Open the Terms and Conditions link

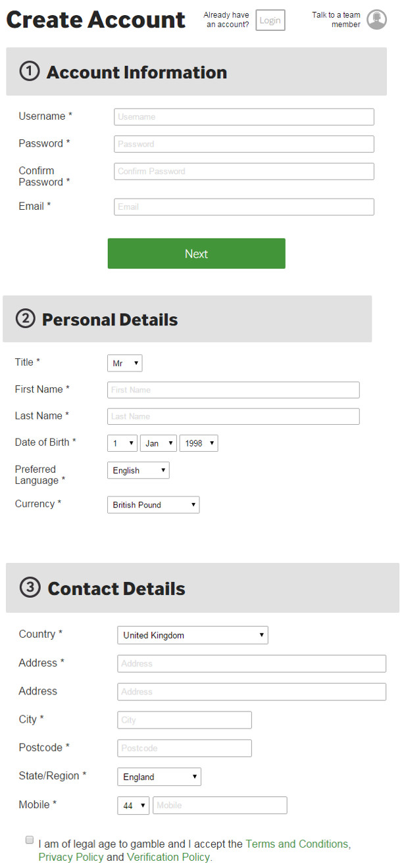pos(297,844)
